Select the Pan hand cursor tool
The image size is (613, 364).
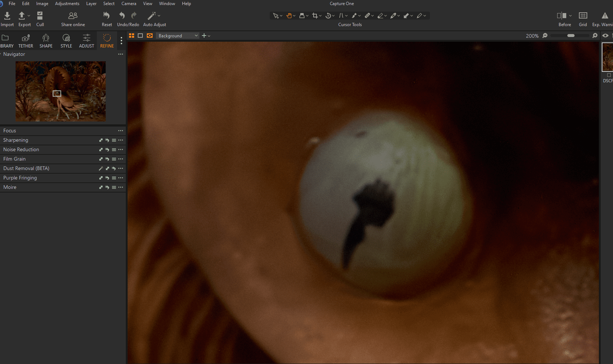289,16
